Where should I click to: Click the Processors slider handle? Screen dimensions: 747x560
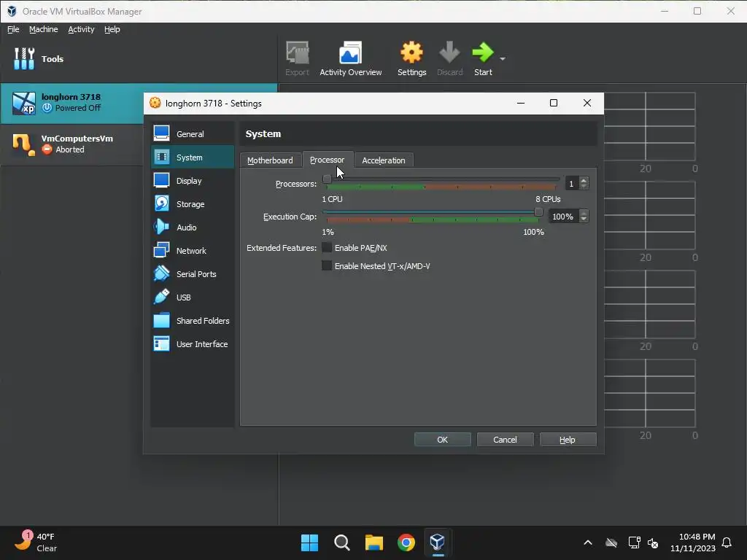click(327, 179)
